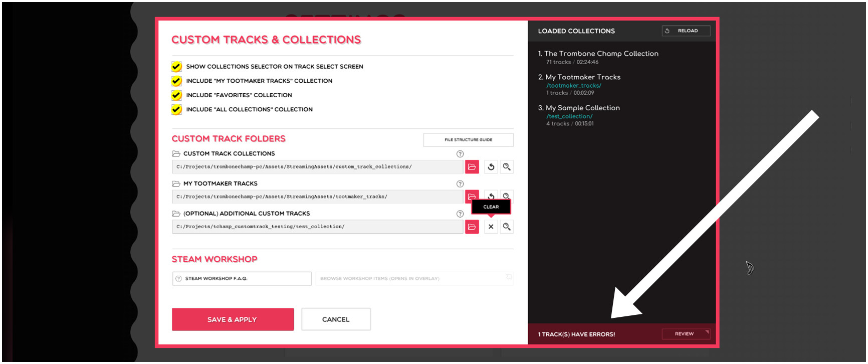Browse folder for Additional Custom Tracks path
Screen dimensions: 868x364
tap(472, 227)
